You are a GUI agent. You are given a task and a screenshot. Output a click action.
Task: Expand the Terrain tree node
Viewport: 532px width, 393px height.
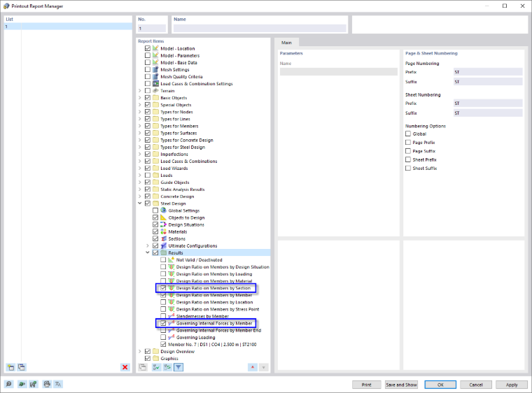140,90
